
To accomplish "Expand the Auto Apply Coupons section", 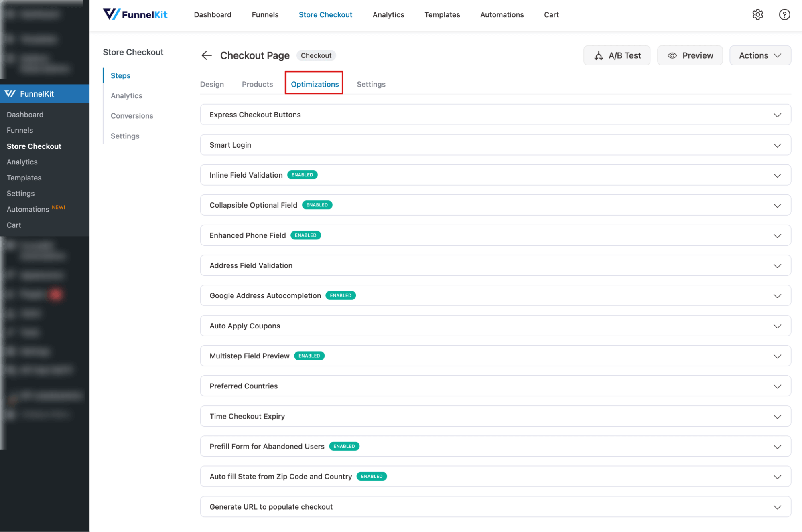I will pyautogui.click(x=777, y=326).
